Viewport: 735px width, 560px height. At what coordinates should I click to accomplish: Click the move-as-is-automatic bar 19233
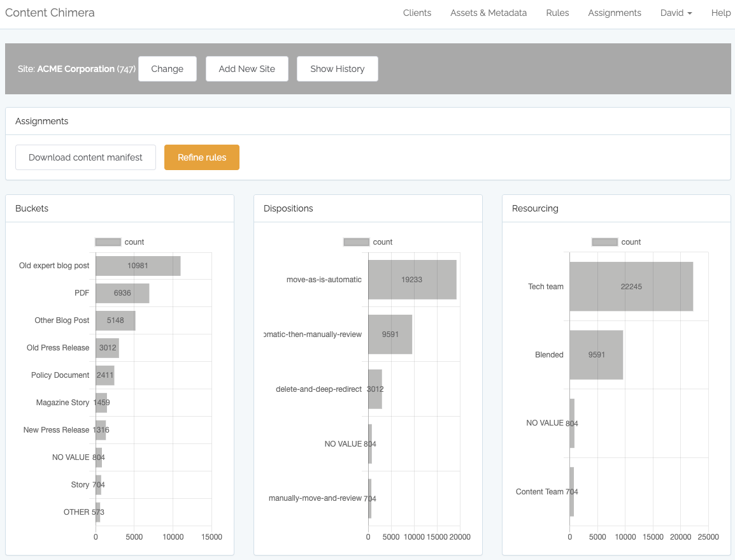click(412, 280)
